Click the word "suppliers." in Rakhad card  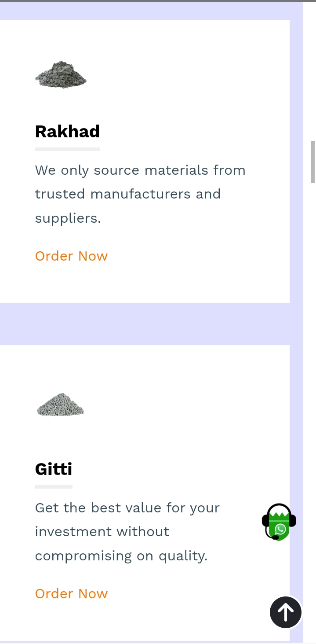[68, 218]
